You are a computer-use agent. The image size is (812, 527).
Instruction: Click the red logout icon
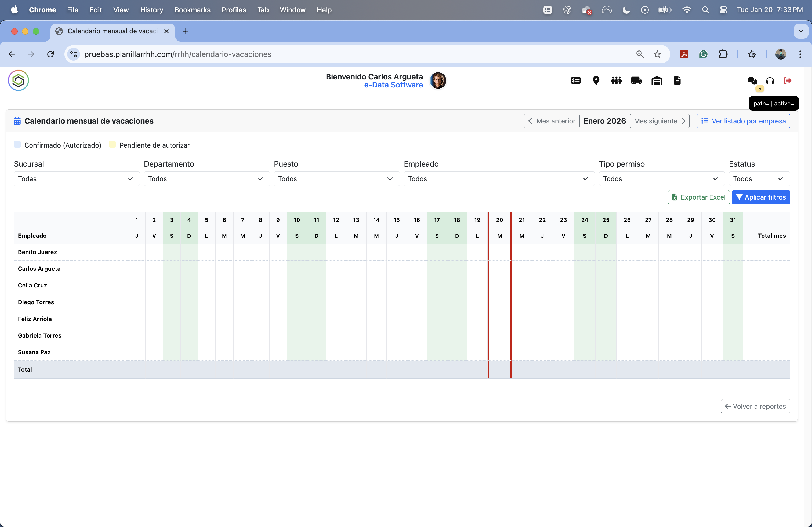(x=787, y=80)
